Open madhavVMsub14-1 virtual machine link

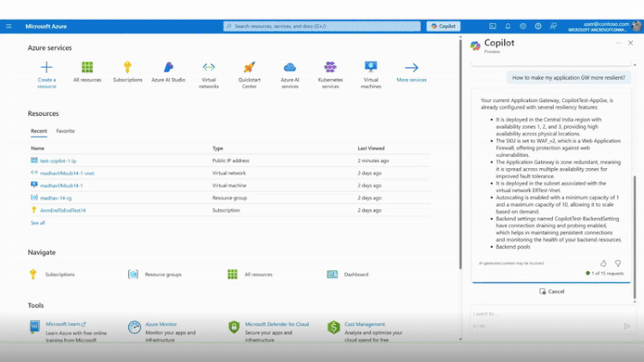tap(62, 185)
